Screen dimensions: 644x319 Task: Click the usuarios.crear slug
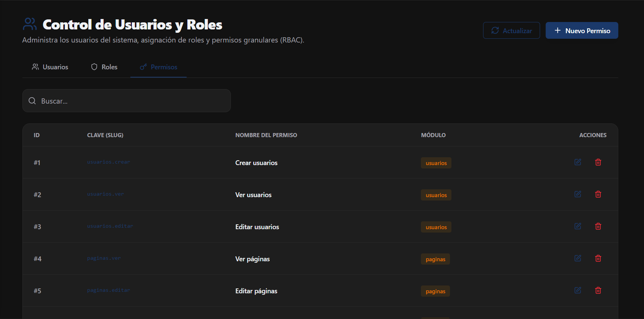(108, 162)
